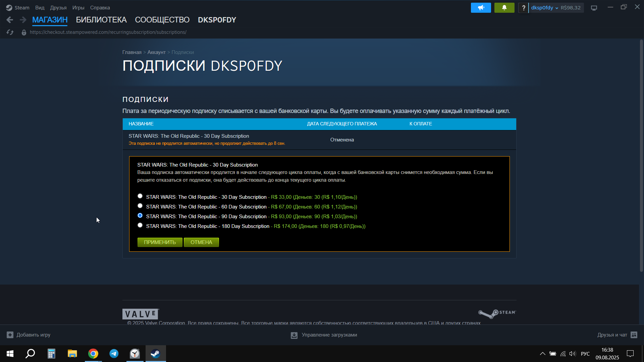Click the question mark help icon
Image resolution: width=644 pixels, height=362 pixels.
[523, 8]
